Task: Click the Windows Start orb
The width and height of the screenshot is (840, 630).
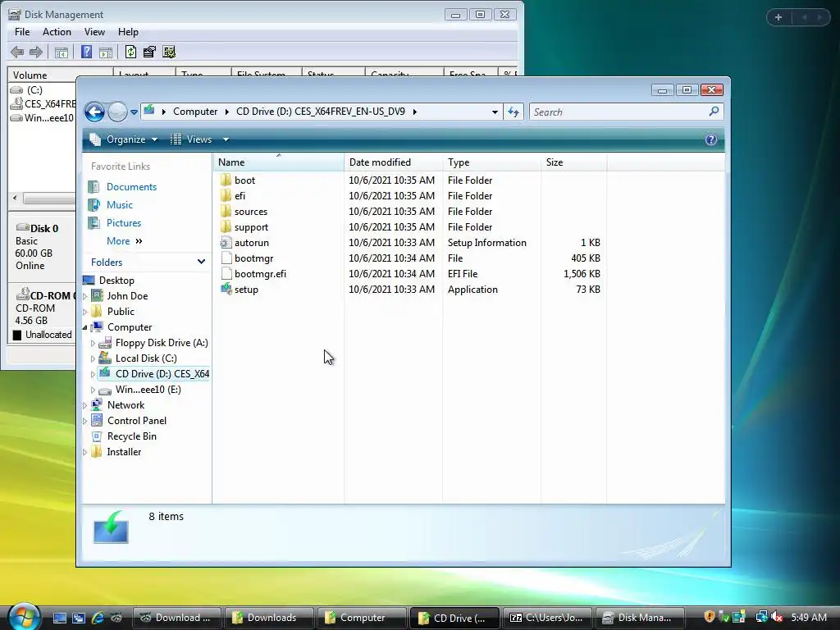Action: tap(23, 616)
